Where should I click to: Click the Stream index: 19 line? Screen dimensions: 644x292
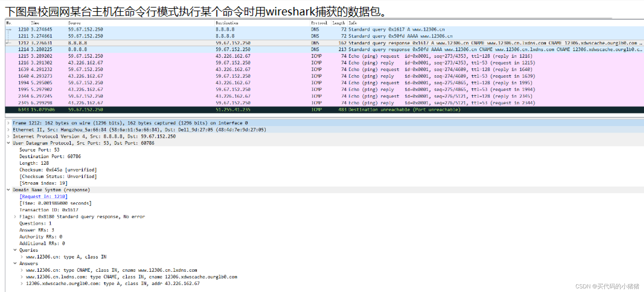click(43, 183)
